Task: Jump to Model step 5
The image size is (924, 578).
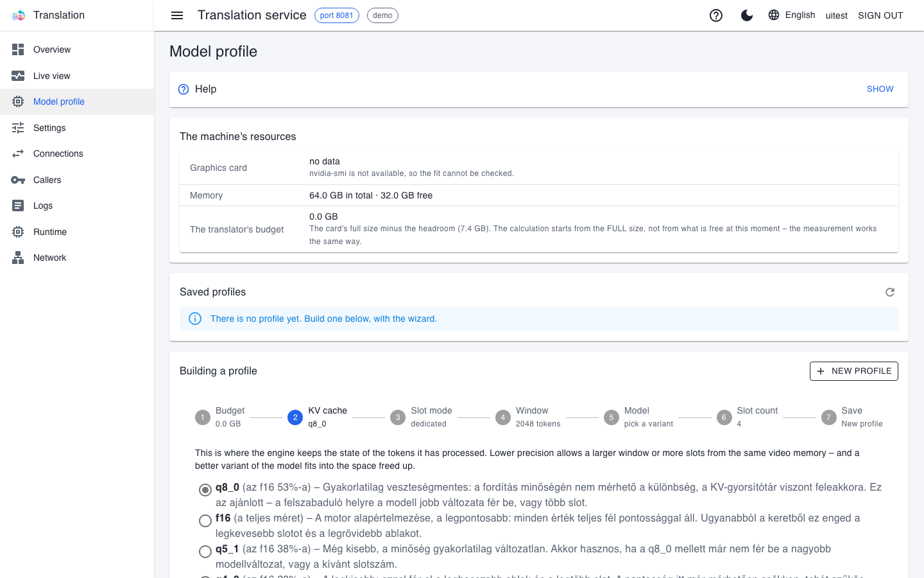Action: [638, 417]
